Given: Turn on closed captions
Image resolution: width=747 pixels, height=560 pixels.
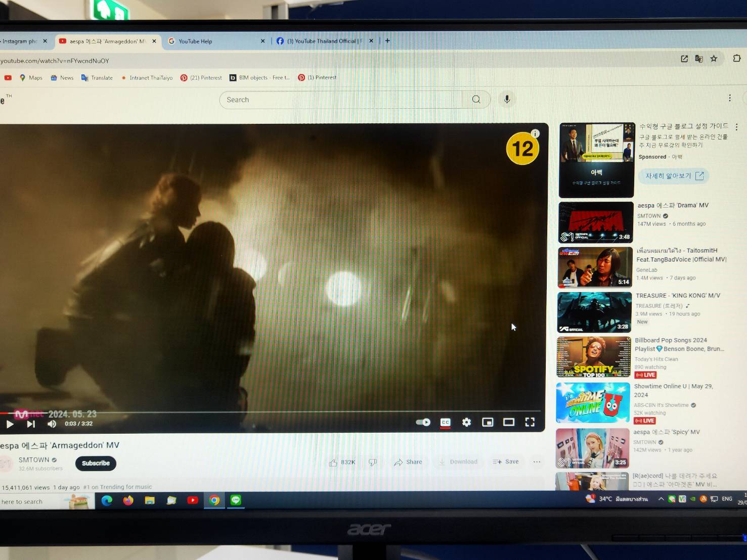Looking at the screenshot, I should pos(445,422).
